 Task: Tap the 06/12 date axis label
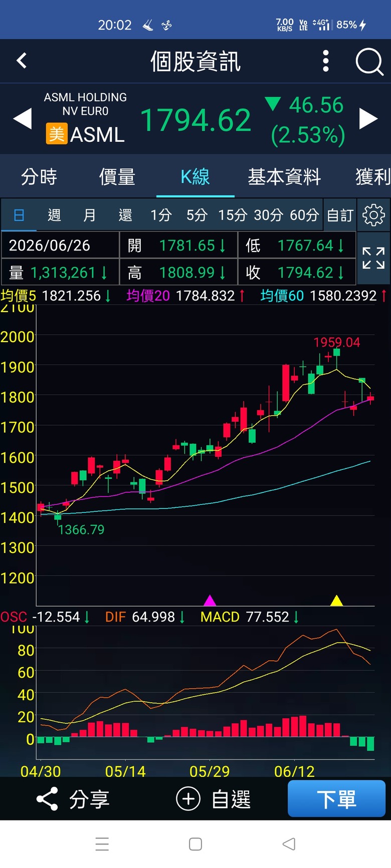pyautogui.click(x=294, y=771)
